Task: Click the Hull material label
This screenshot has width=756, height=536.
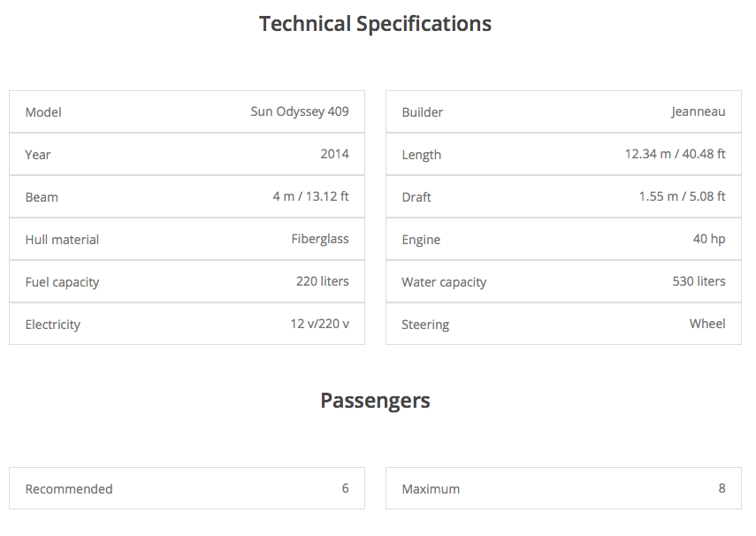Action: tap(62, 240)
